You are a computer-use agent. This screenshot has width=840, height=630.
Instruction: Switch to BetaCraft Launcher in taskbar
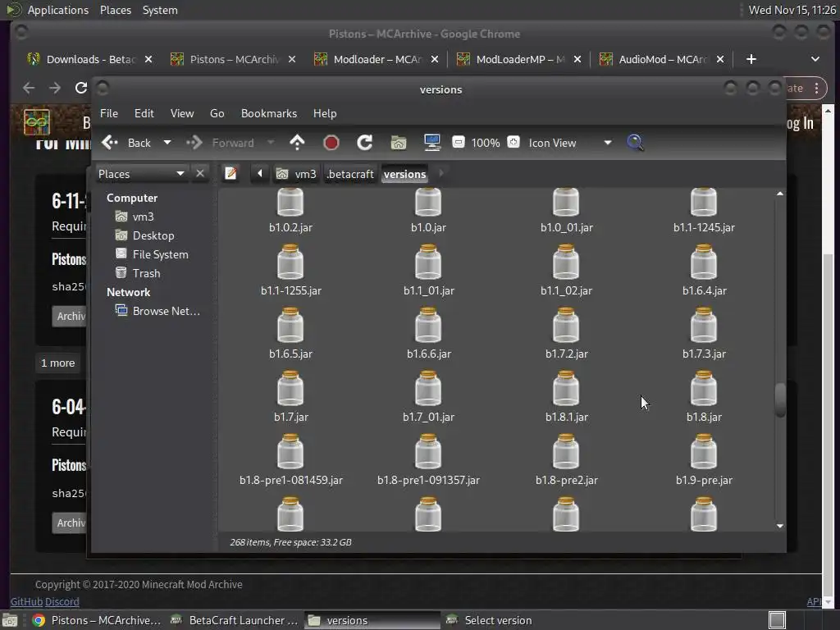click(x=235, y=620)
